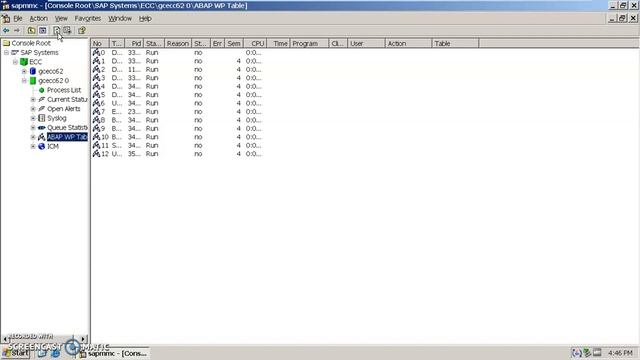Image resolution: width=640 pixels, height=360 pixels.
Task: Select Console Root in the tree
Action: [x=31, y=43]
